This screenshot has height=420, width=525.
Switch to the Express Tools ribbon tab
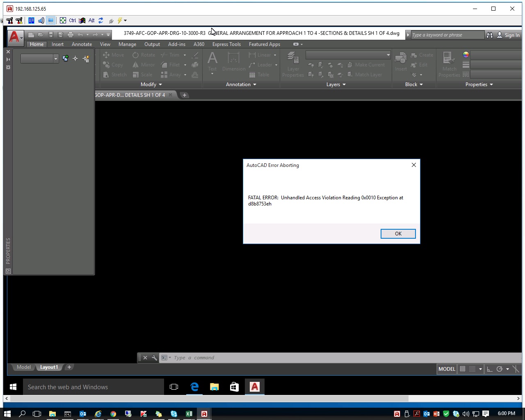tap(226, 44)
